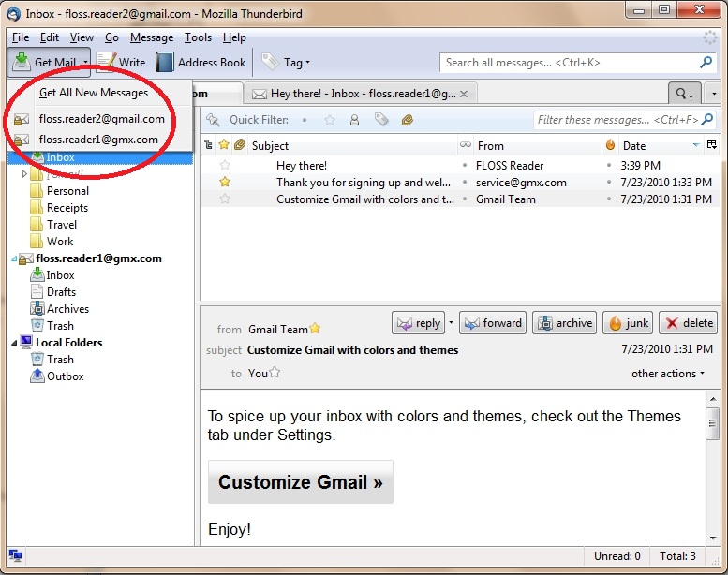Open the File menu
Screen dimensions: 728x575
[x=21, y=37]
